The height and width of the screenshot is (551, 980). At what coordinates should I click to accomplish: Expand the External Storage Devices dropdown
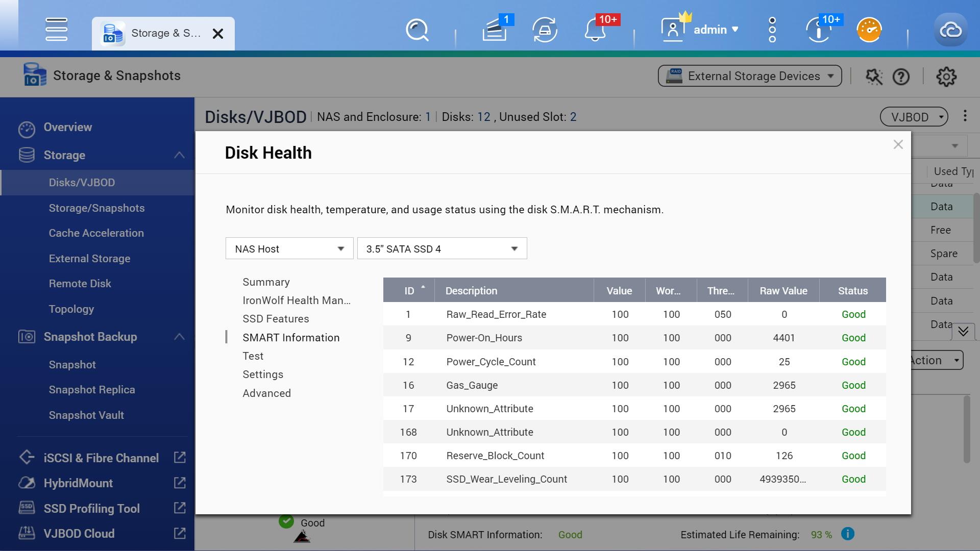click(x=749, y=76)
